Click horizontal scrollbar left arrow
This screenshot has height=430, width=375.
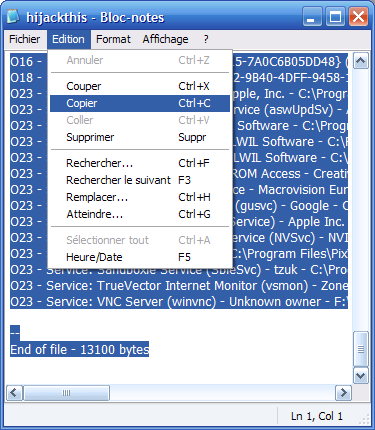(x=14, y=393)
